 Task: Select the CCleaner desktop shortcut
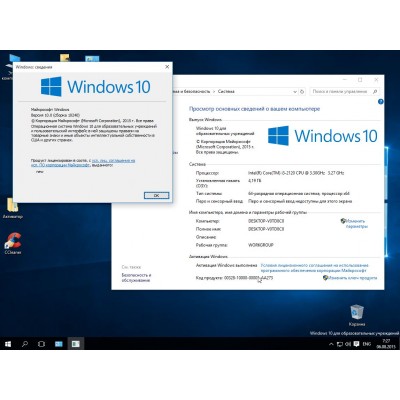click(x=13, y=243)
